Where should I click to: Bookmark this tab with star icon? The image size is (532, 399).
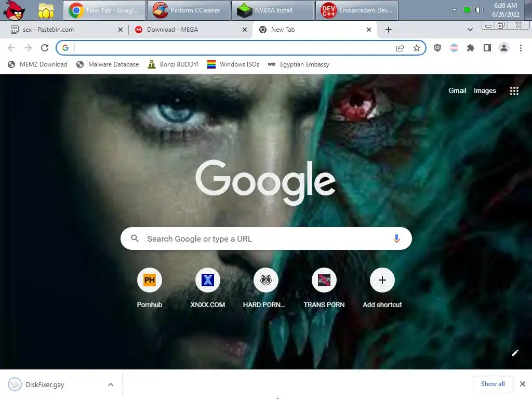coord(417,48)
